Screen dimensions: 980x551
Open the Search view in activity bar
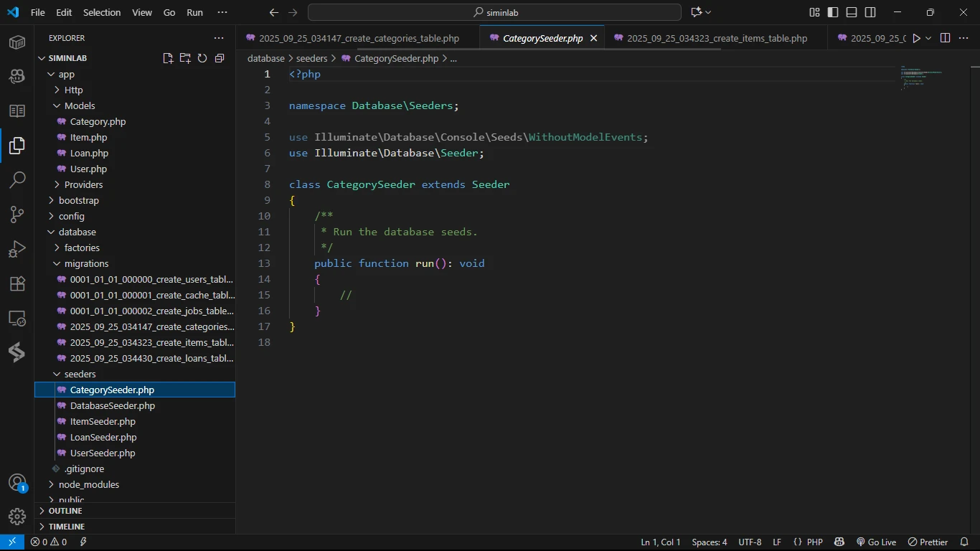tap(17, 179)
